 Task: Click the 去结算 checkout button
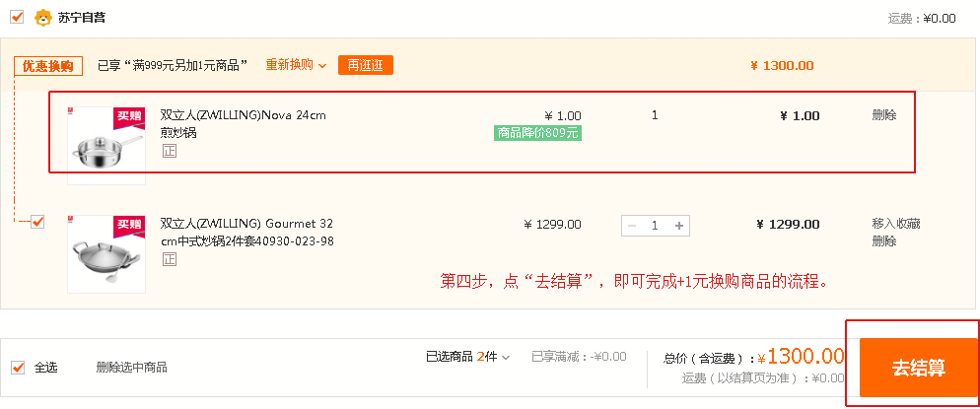[x=918, y=368]
